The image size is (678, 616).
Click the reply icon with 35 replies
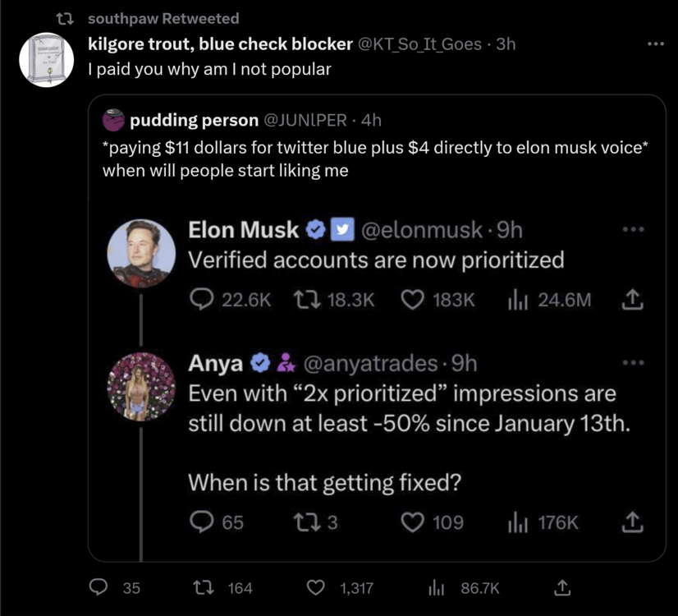[x=98, y=588]
